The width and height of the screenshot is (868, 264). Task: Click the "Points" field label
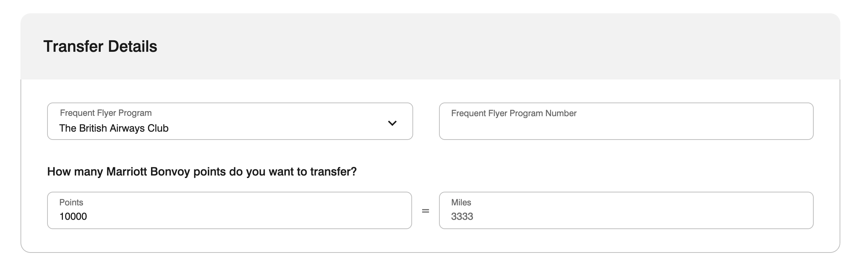[71, 202]
